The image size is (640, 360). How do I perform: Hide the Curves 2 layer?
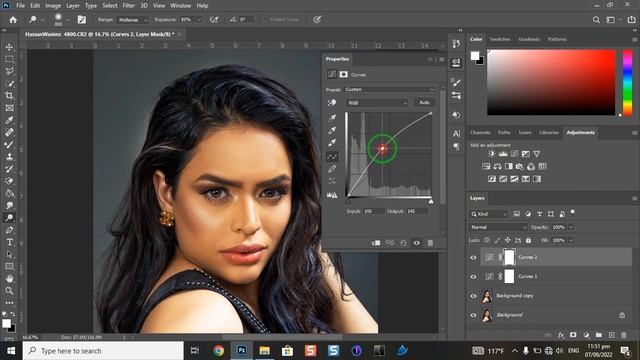[473, 258]
